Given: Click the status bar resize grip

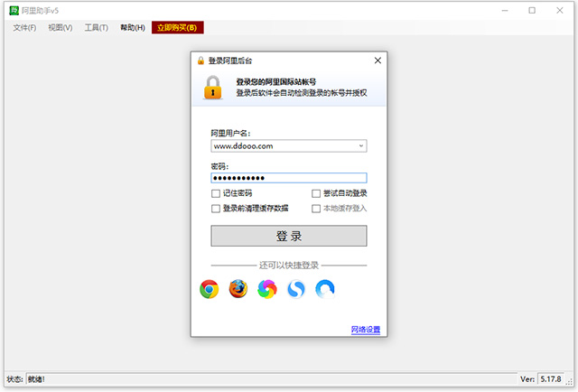Looking at the screenshot, I should [569, 382].
